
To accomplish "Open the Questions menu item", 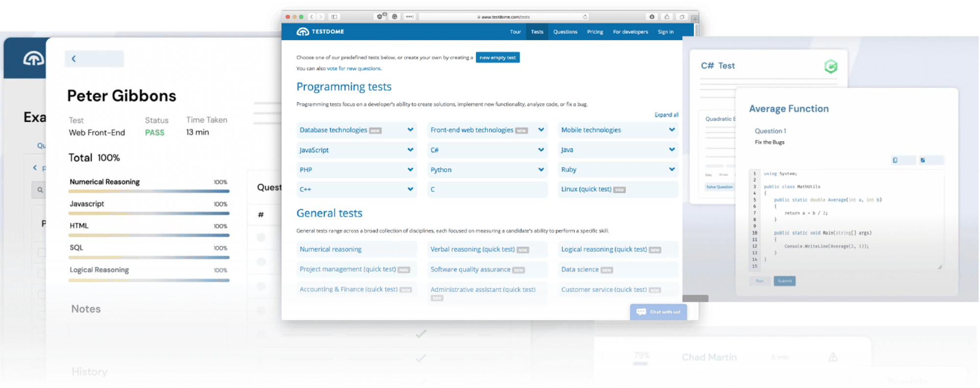I will 565,32.
